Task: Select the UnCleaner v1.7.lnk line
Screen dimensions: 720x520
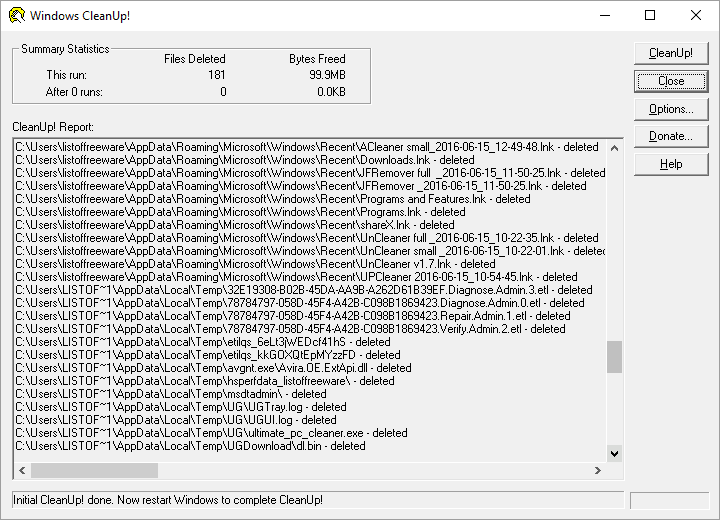Action: (x=255, y=264)
